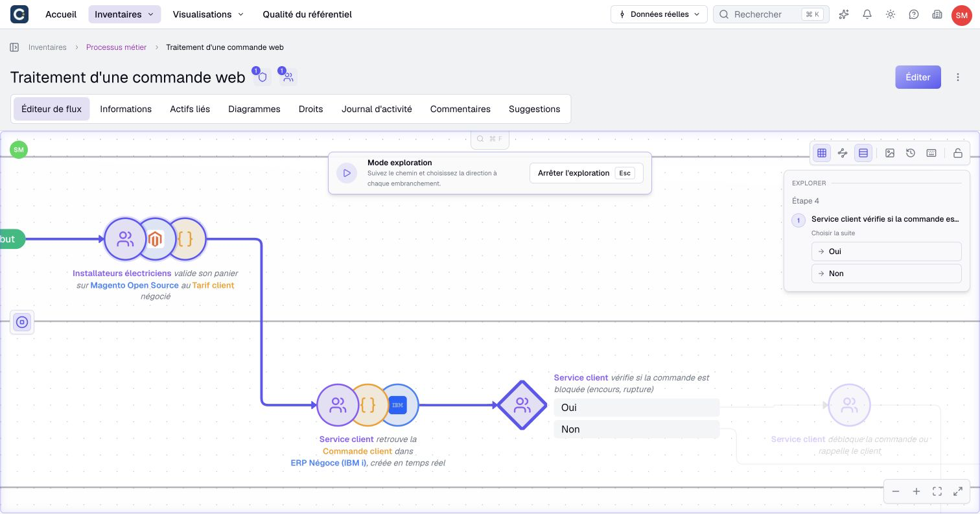
Task: Click the organization building icon
Action: 937,14
